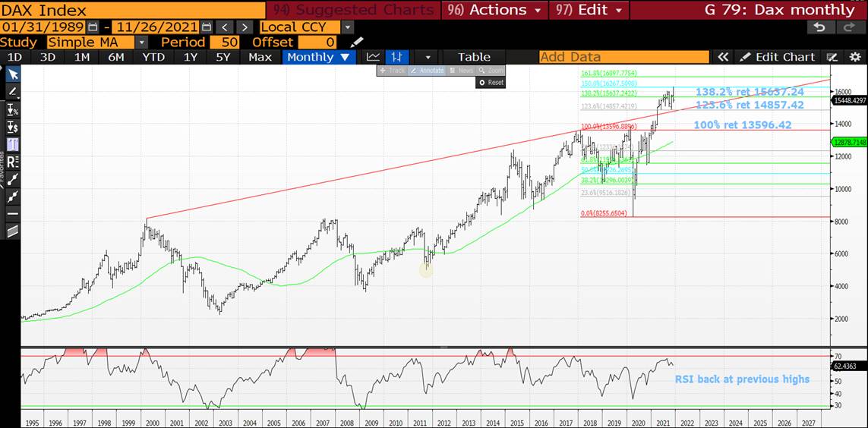Click the Period value field showing 50
Image resolution: width=868 pixels, height=428 pixels.
[x=225, y=42]
